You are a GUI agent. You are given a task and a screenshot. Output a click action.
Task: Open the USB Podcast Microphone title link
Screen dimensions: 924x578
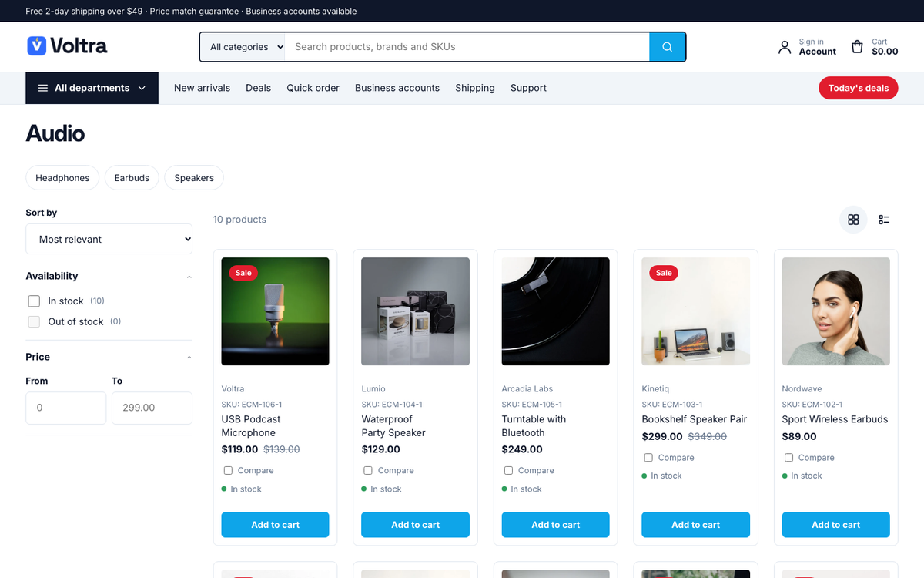coord(251,426)
